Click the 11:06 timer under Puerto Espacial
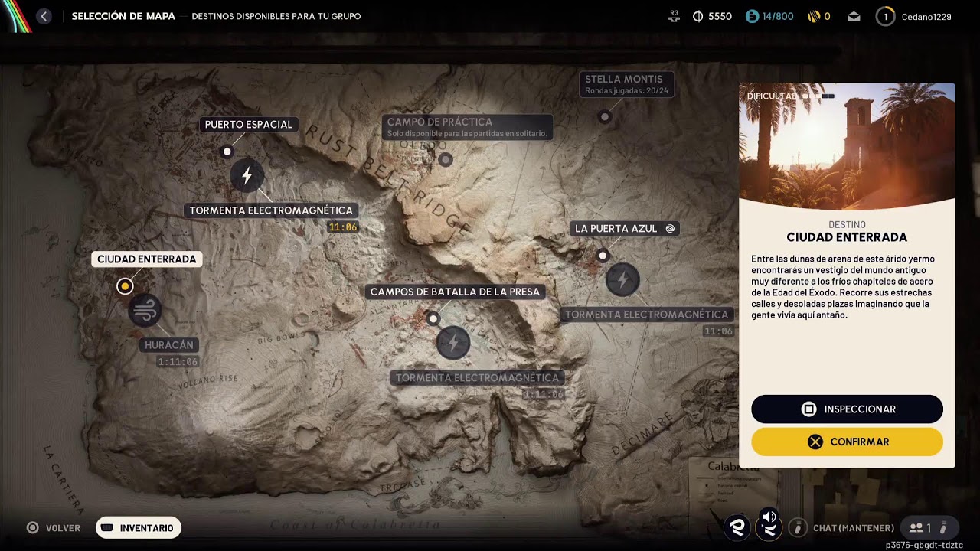 tap(342, 227)
